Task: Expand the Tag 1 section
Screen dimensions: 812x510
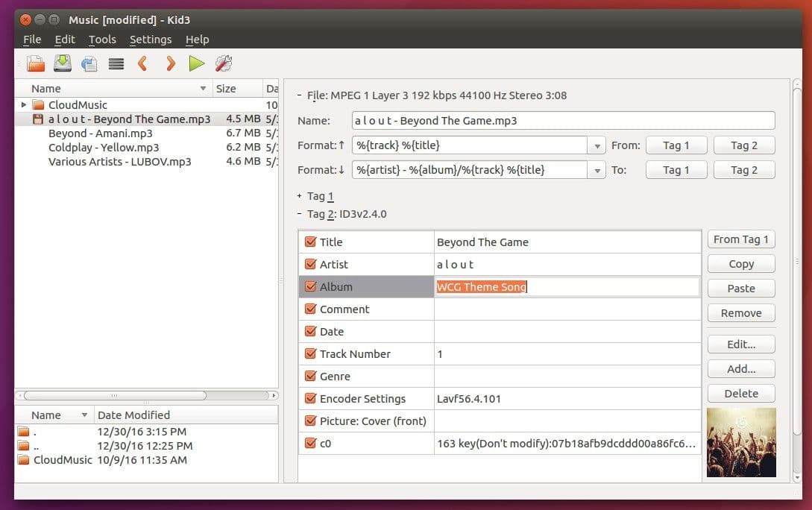Action: click(x=300, y=196)
